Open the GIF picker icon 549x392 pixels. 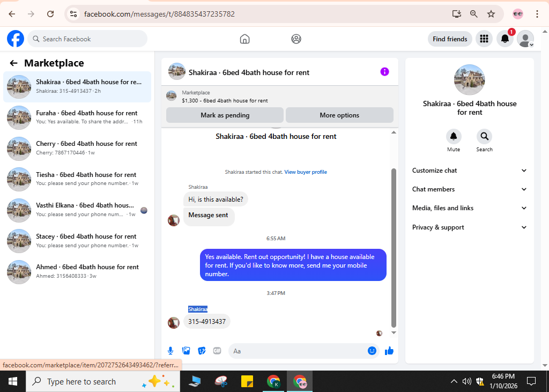pyautogui.click(x=217, y=351)
